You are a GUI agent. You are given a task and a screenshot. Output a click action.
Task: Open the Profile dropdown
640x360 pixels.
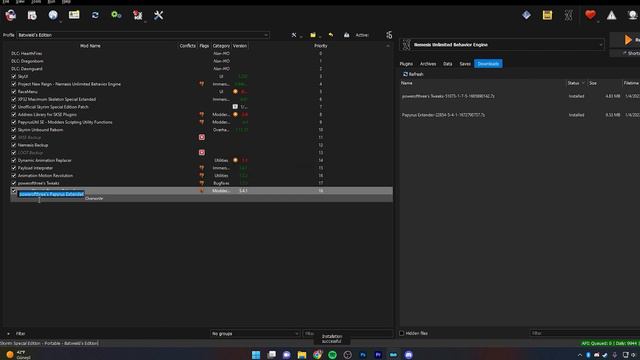(143, 35)
